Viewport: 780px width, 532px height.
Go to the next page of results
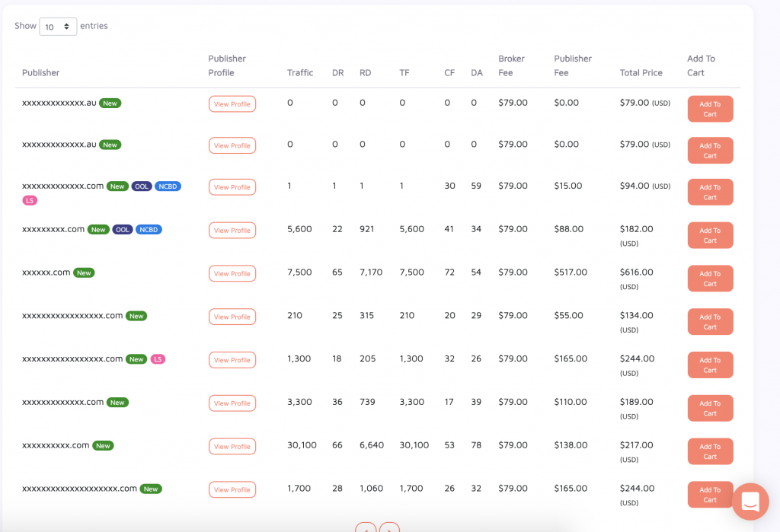pos(389,527)
